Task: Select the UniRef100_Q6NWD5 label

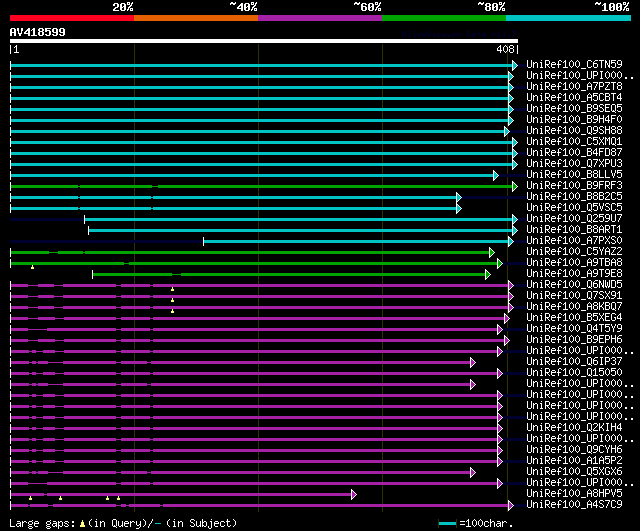Action: click(x=574, y=284)
